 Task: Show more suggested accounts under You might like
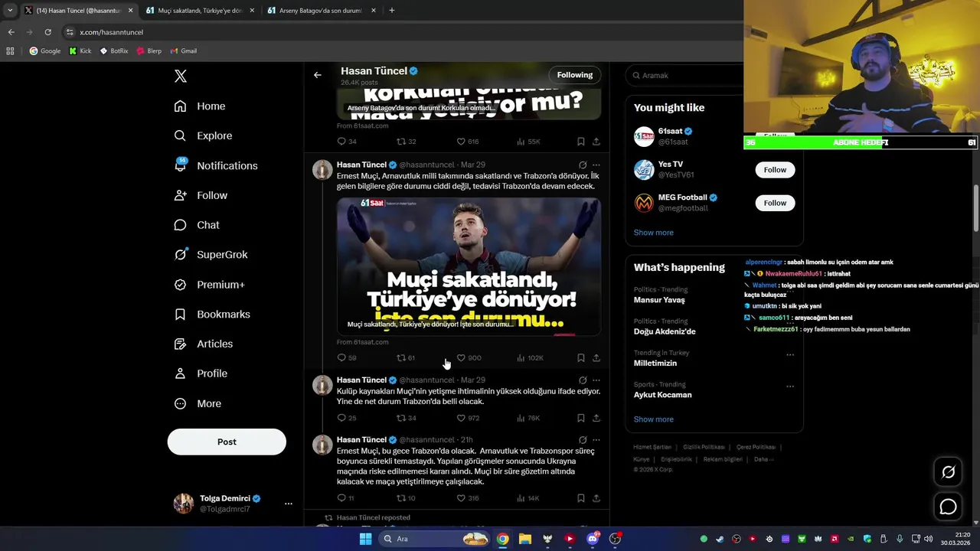point(653,233)
